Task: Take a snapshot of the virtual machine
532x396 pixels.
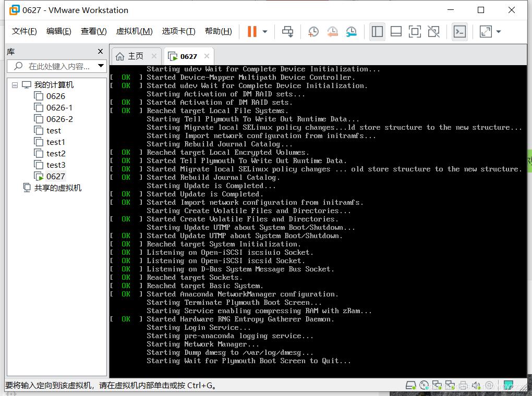Action: pyautogui.click(x=313, y=32)
